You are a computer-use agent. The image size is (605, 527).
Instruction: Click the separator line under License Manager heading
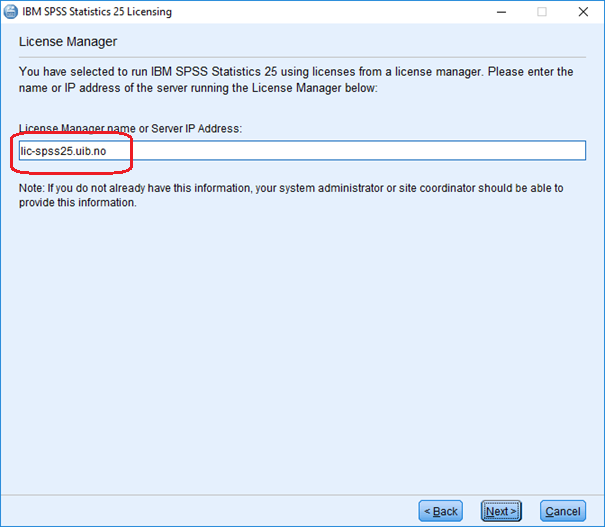302,57
